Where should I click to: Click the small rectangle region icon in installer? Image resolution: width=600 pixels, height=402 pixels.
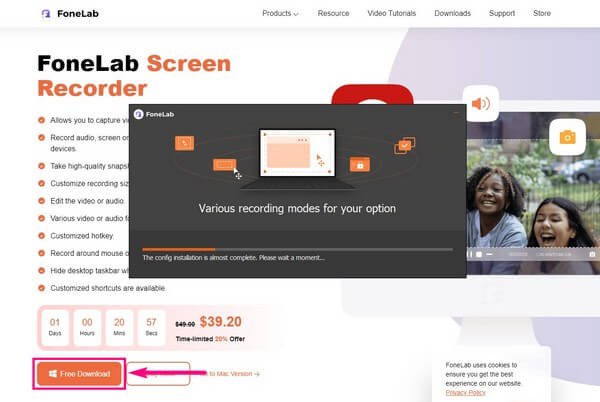(x=224, y=165)
